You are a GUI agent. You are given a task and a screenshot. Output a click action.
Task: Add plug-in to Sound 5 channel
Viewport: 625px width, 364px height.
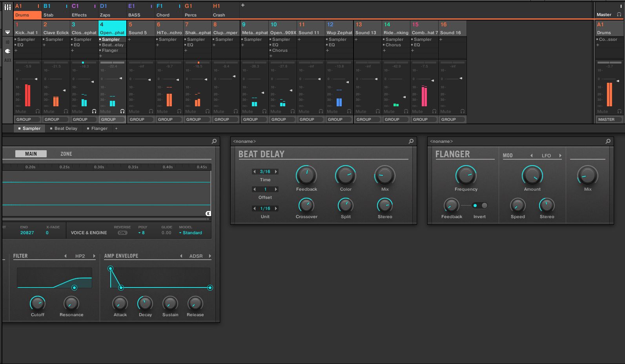(129, 39)
